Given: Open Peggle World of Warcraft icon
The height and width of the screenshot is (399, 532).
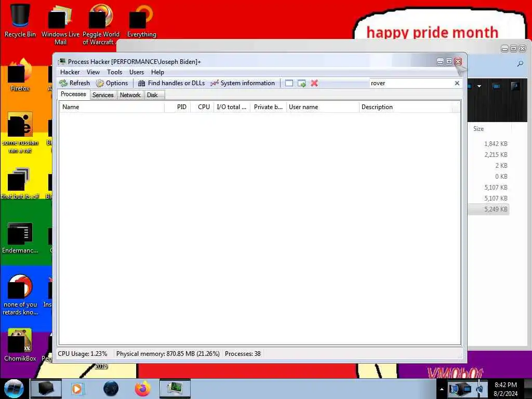Looking at the screenshot, I should (x=101, y=24).
